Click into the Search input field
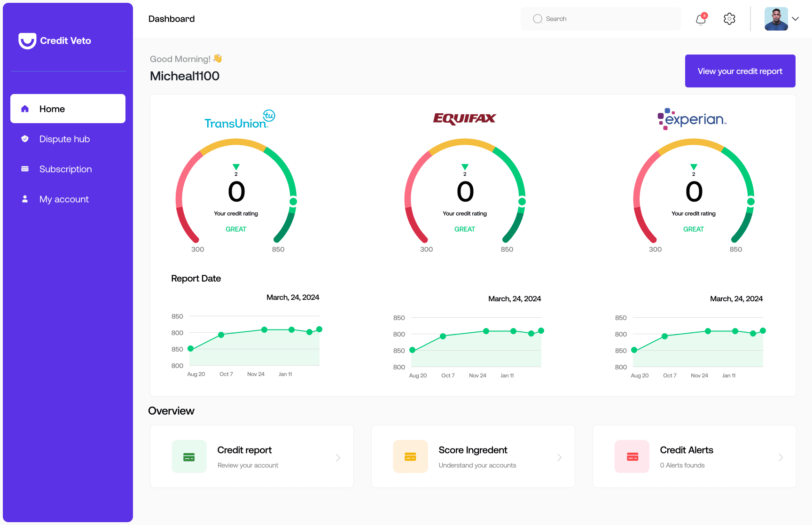 (x=601, y=19)
